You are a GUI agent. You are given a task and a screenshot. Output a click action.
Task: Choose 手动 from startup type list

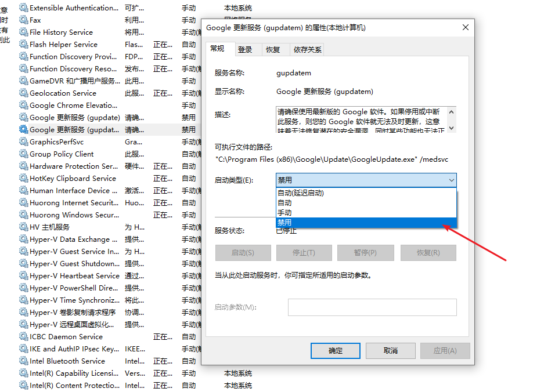click(366, 212)
